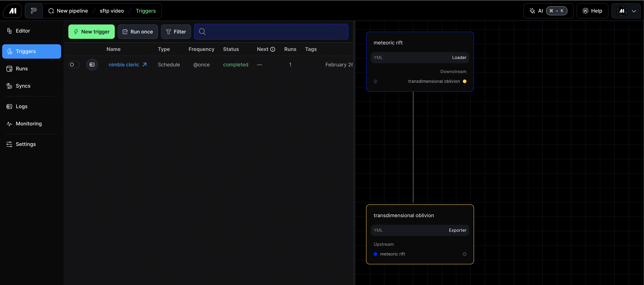Image resolution: width=644 pixels, height=285 pixels.
Task: Click the arrow icon beside nimble cleric
Action: (x=144, y=64)
